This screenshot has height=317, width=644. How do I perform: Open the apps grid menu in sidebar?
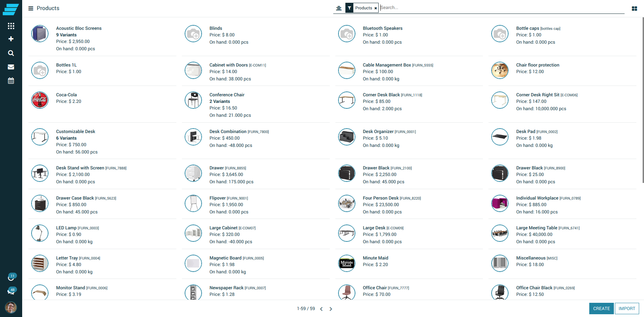(x=11, y=26)
